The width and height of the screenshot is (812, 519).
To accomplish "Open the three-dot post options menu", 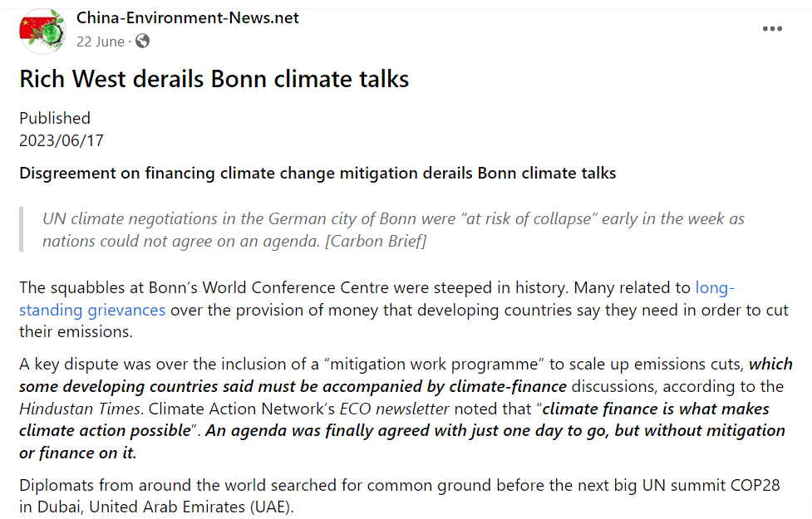I will pyautogui.click(x=772, y=29).
